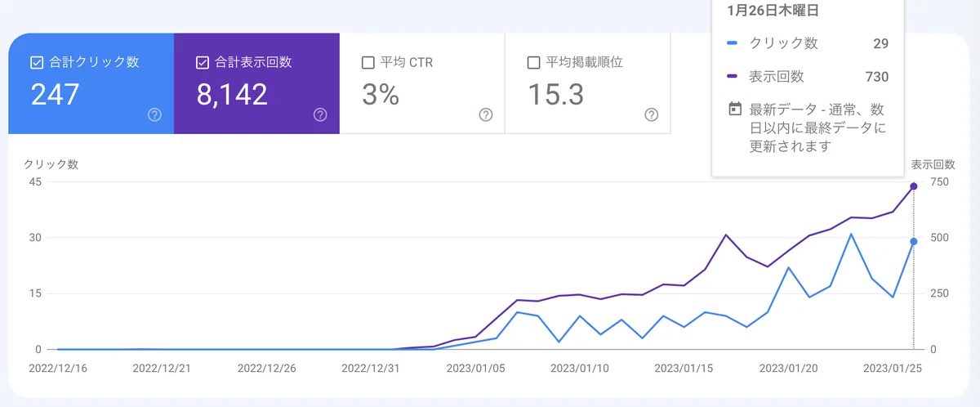980x407 pixels.
Task: Click the 2023/01/05 x-axis date label
Action: [x=475, y=368]
